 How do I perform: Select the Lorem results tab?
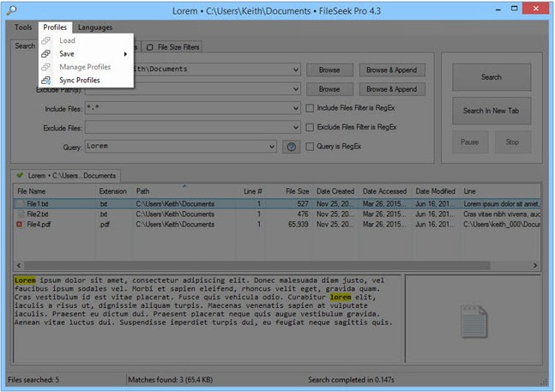pyautogui.click(x=67, y=176)
